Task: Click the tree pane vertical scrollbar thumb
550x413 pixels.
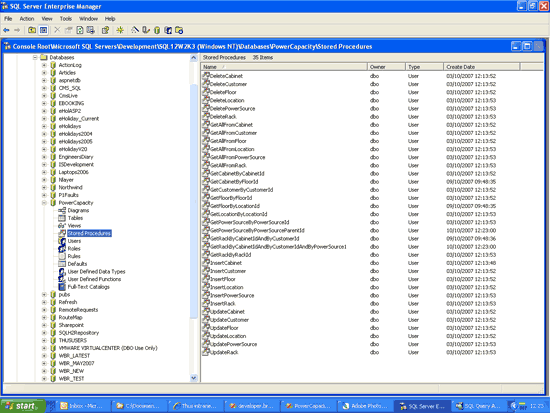Action: 194,202
